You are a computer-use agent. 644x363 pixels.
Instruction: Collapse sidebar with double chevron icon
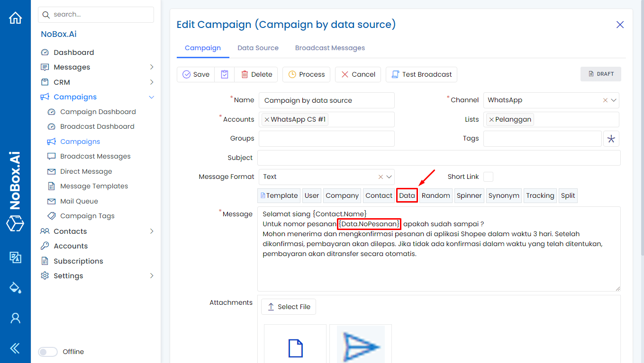(x=15, y=349)
